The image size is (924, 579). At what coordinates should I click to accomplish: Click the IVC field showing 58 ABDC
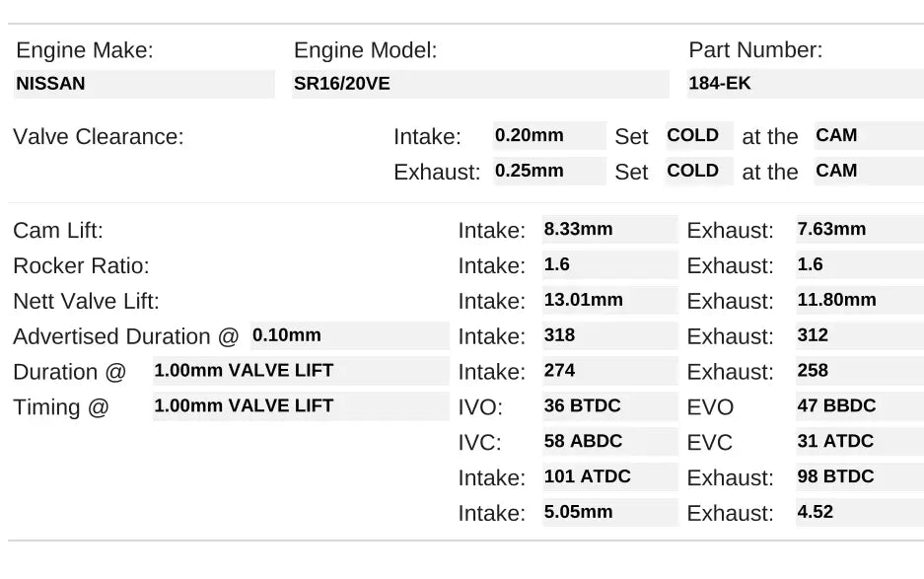[609, 442]
